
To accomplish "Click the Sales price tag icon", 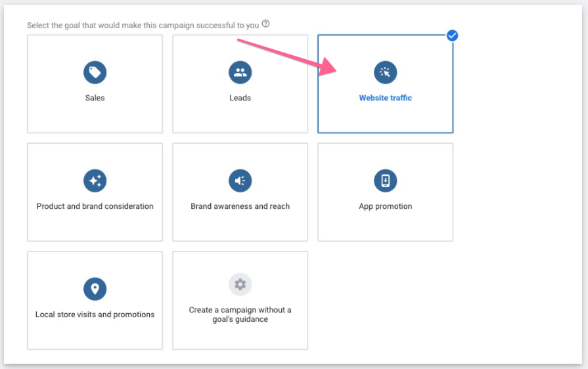I will tap(95, 72).
